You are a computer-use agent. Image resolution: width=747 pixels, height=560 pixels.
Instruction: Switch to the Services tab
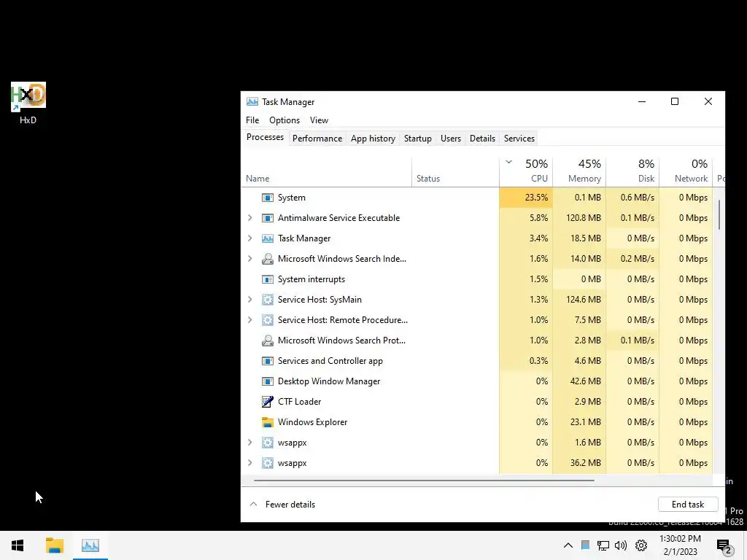(x=519, y=139)
